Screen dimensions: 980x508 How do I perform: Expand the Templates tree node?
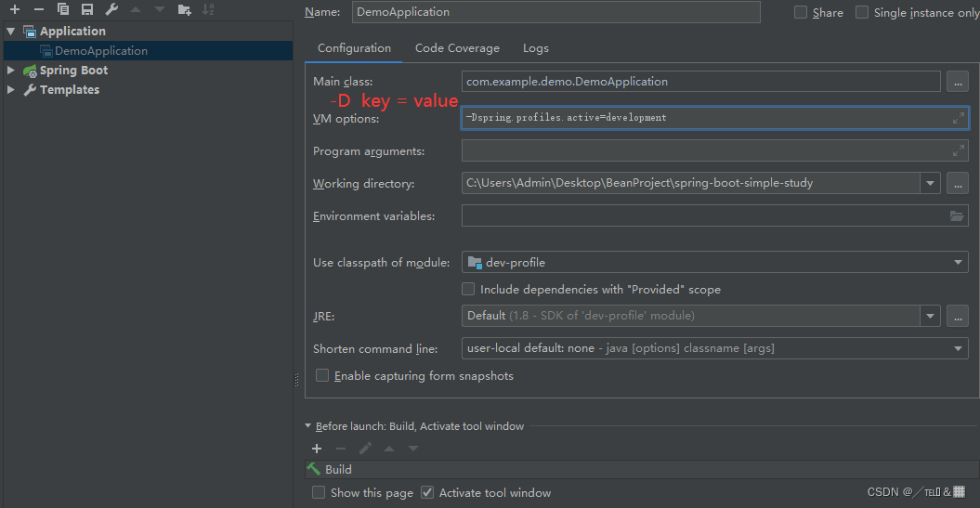(x=10, y=89)
